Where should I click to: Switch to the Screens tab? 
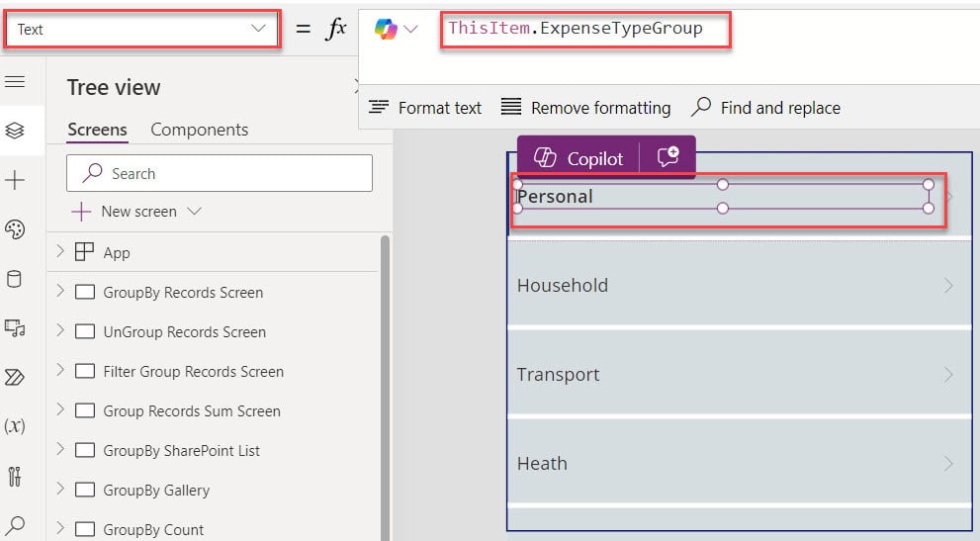point(97,130)
